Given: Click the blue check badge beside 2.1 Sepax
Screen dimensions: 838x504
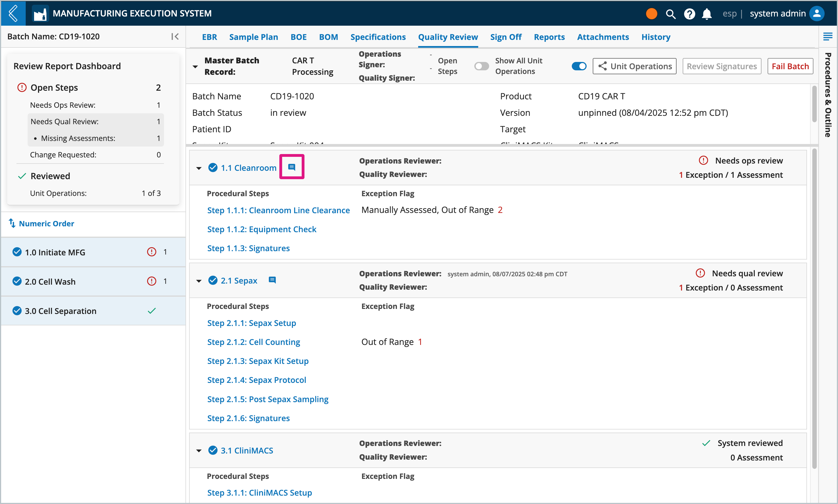Looking at the screenshot, I should pos(213,280).
